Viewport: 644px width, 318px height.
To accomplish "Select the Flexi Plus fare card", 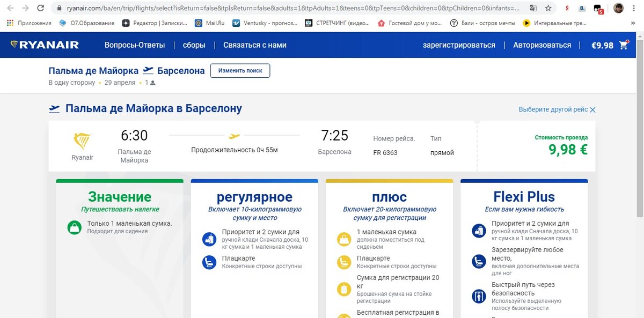I will tap(524, 248).
